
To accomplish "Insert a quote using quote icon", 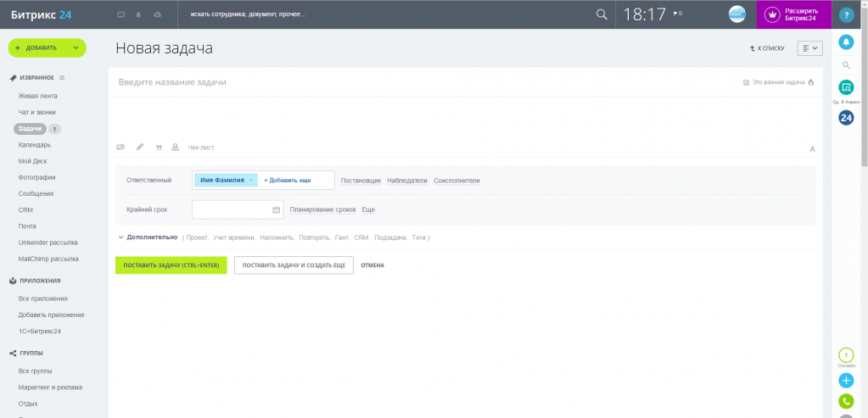I will point(159,148).
